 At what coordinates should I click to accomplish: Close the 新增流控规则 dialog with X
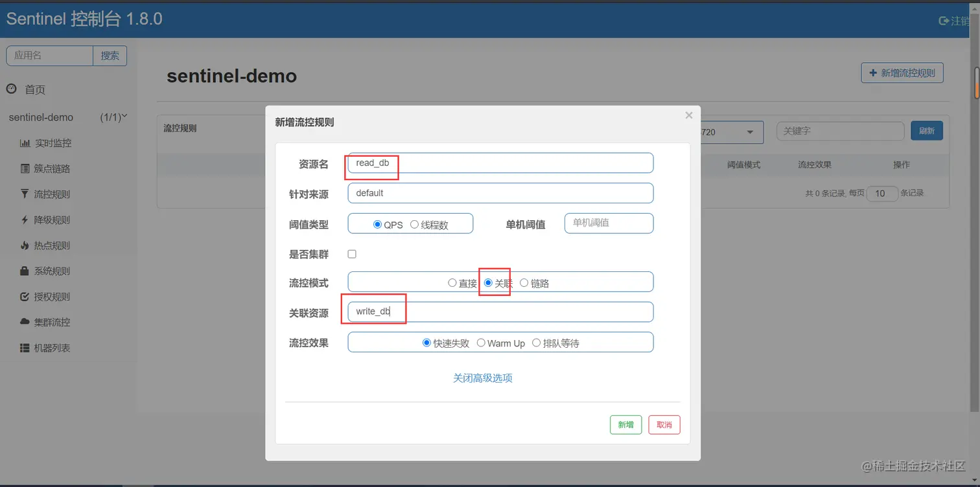689,115
